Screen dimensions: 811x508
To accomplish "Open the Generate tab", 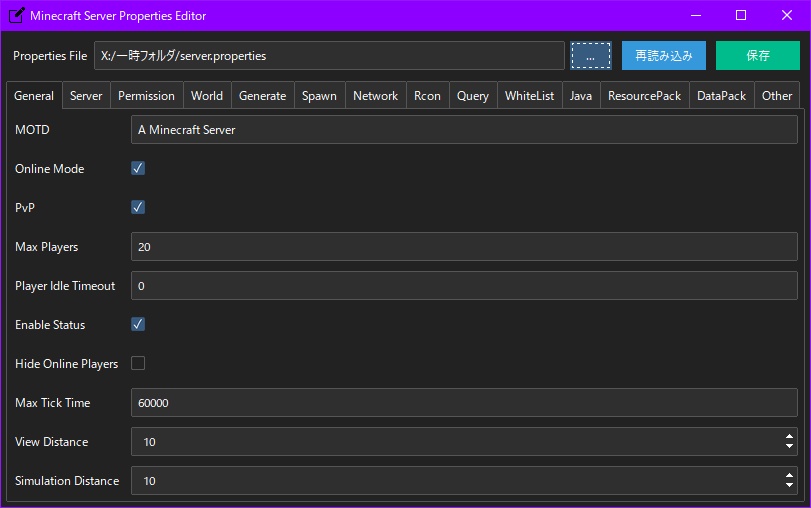I will coord(263,96).
